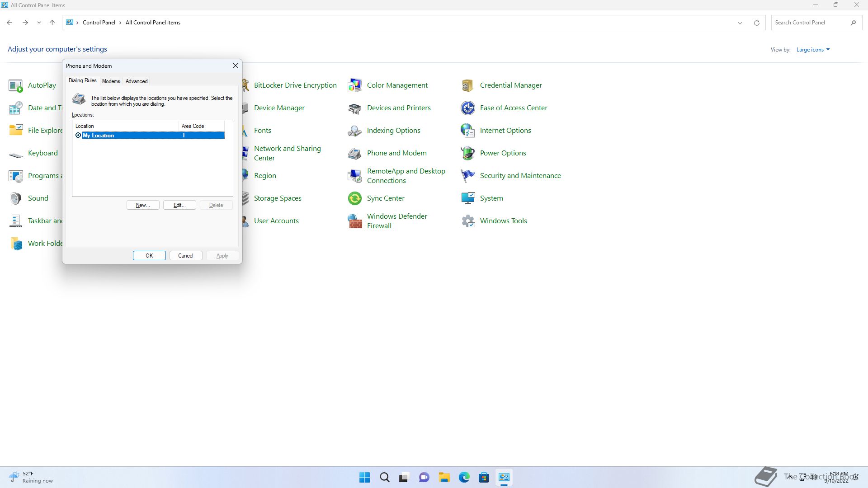This screenshot has height=488, width=868.
Task: Open the User Accounts link
Action: pyautogui.click(x=276, y=221)
